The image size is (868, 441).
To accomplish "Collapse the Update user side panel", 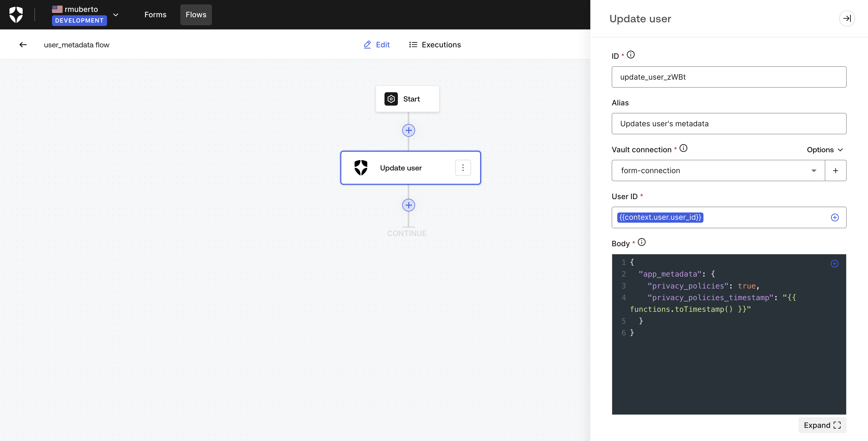I will (847, 18).
